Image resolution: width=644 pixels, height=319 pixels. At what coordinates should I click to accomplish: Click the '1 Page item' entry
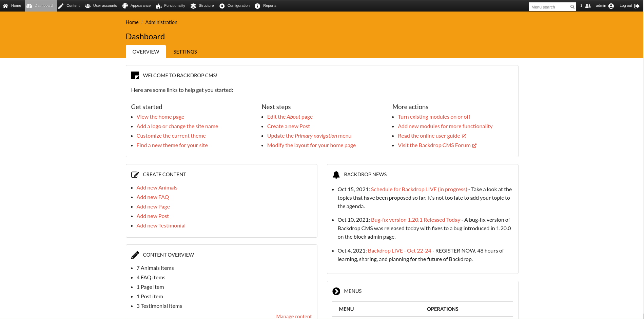coord(150,287)
